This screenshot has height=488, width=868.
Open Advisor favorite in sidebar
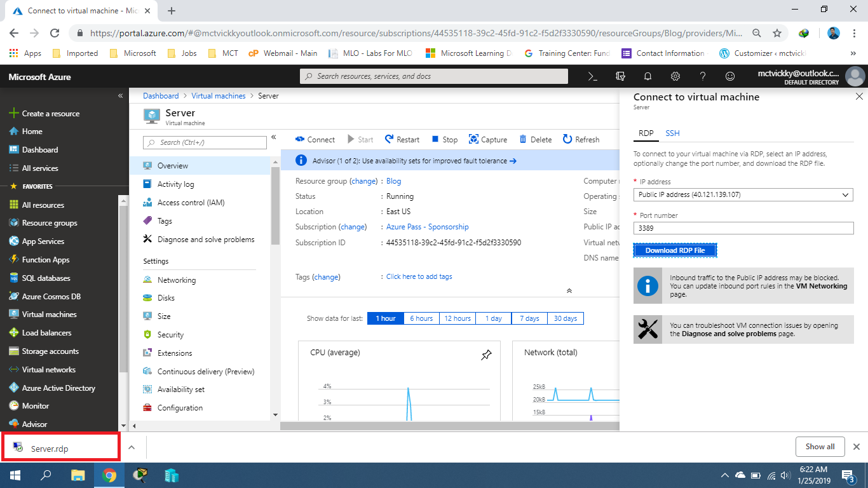[x=28, y=424]
